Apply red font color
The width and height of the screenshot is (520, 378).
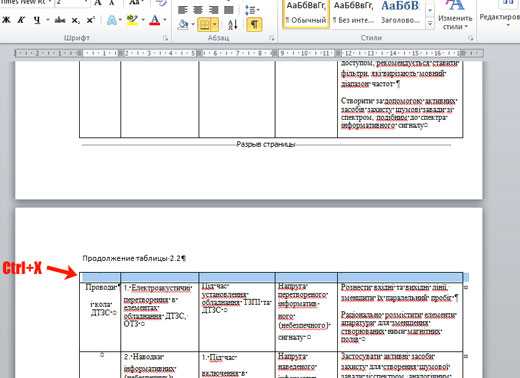tap(155, 20)
